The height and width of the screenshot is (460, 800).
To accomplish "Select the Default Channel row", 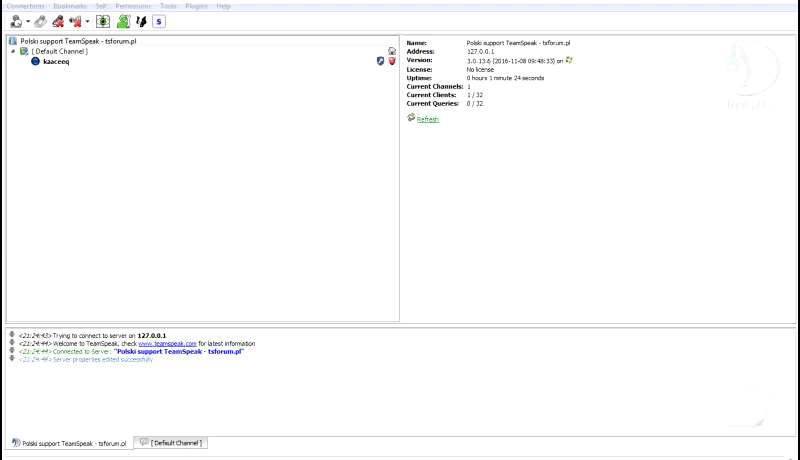I will coord(203,52).
